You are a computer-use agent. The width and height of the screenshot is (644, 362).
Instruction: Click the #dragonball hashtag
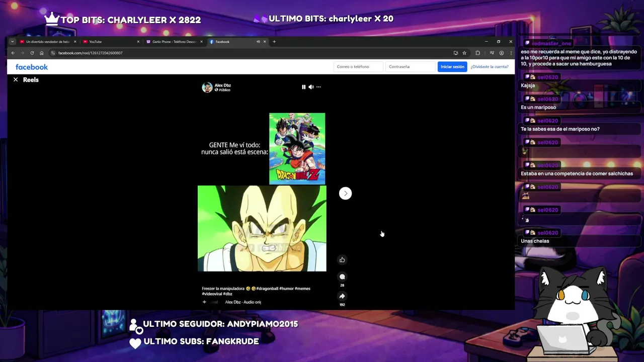tap(268, 289)
